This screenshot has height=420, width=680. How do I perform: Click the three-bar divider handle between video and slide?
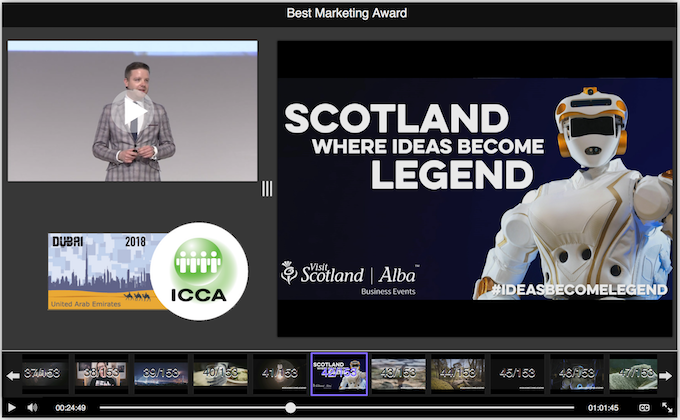coord(267,189)
